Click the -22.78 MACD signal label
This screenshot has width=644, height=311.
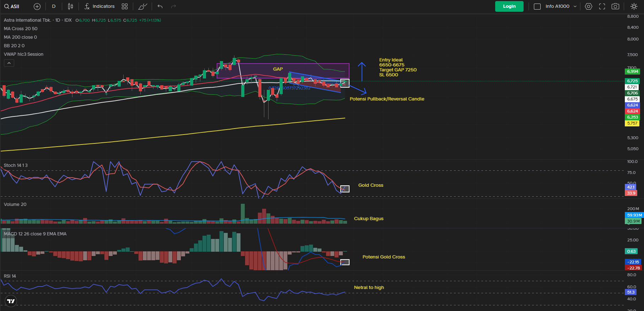pyautogui.click(x=633, y=268)
